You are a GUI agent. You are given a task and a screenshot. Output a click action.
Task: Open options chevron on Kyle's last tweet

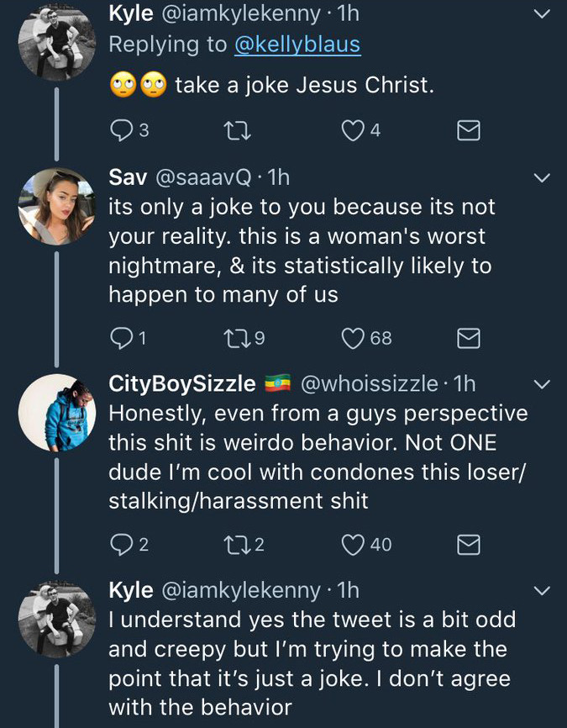(x=543, y=591)
